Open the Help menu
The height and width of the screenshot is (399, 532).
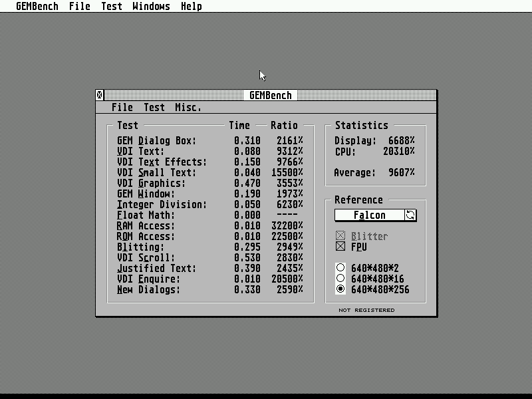coord(192,7)
